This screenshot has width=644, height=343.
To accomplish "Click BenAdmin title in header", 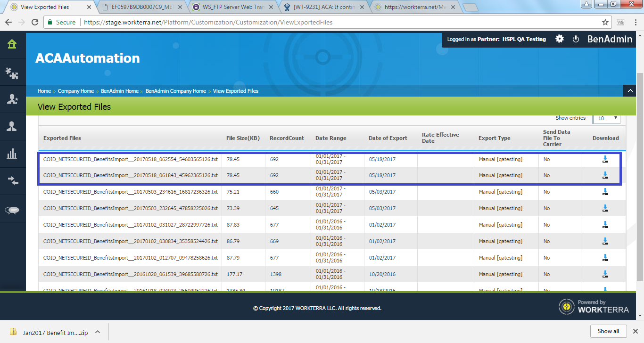I will (610, 39).
